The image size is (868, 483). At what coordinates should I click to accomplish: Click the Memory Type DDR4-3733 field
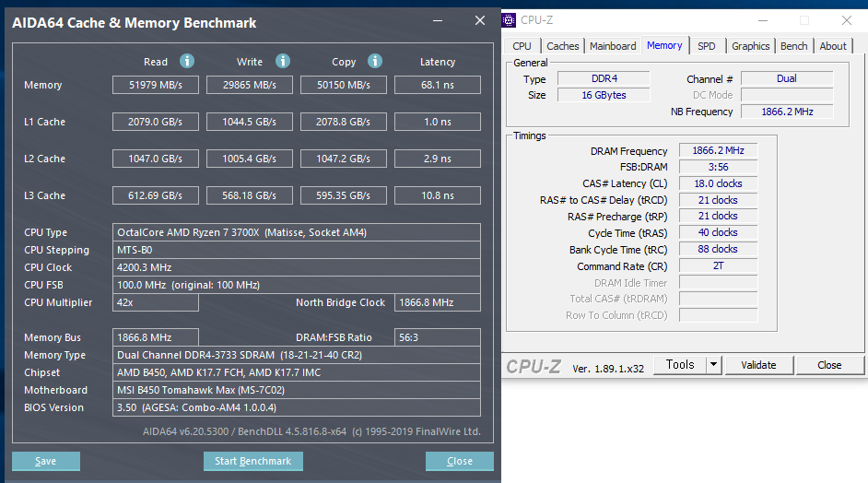297,355
